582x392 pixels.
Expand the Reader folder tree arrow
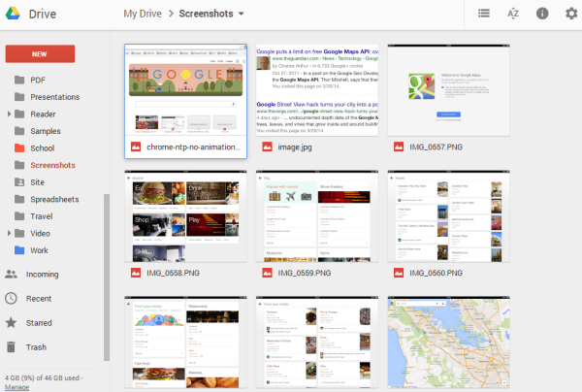(x=9, y=114)
